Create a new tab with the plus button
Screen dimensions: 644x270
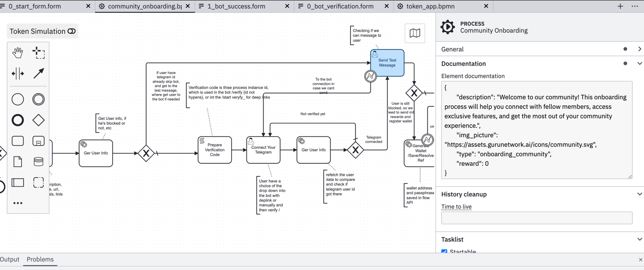(x=620, y=6)
